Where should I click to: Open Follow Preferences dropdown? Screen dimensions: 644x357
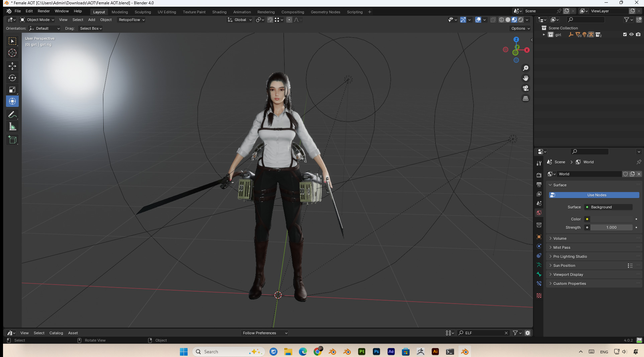pos(264,333)
